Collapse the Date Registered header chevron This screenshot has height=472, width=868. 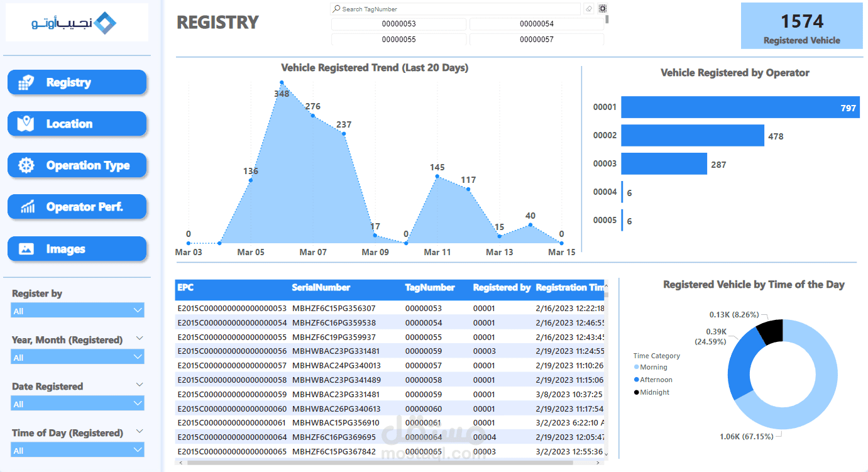(140, 385)
